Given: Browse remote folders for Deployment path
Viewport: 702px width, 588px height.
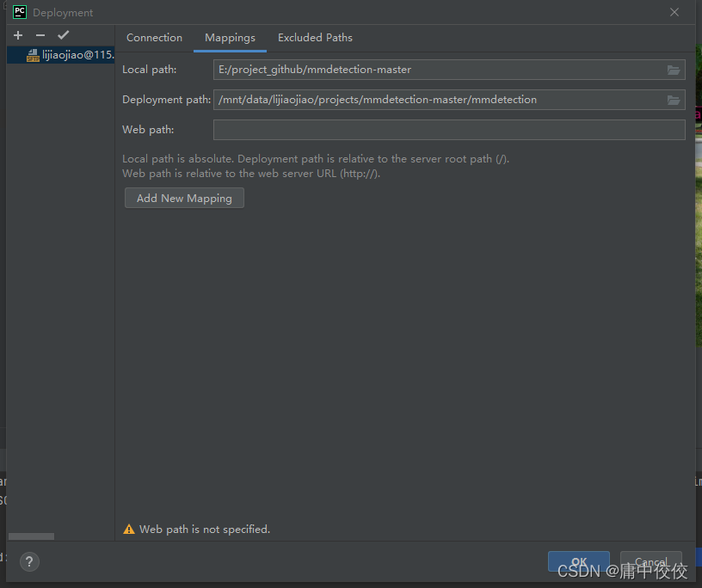Looking at the screenshot, I should pyautogui.click(x=674, y=100).
